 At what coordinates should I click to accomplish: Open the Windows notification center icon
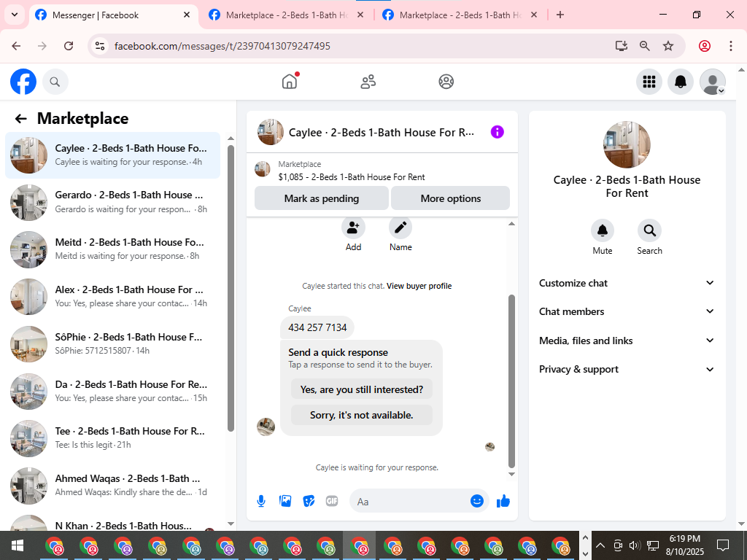tap(723, 545)
